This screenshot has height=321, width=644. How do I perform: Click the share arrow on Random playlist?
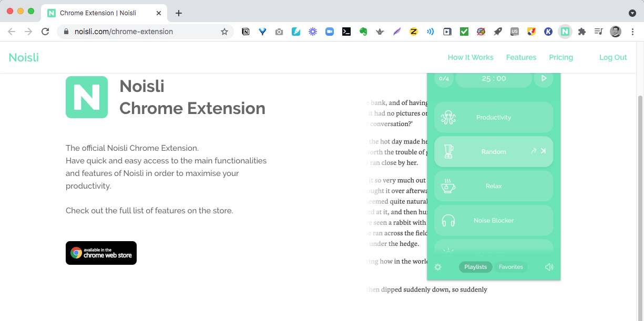coord(533,151)
